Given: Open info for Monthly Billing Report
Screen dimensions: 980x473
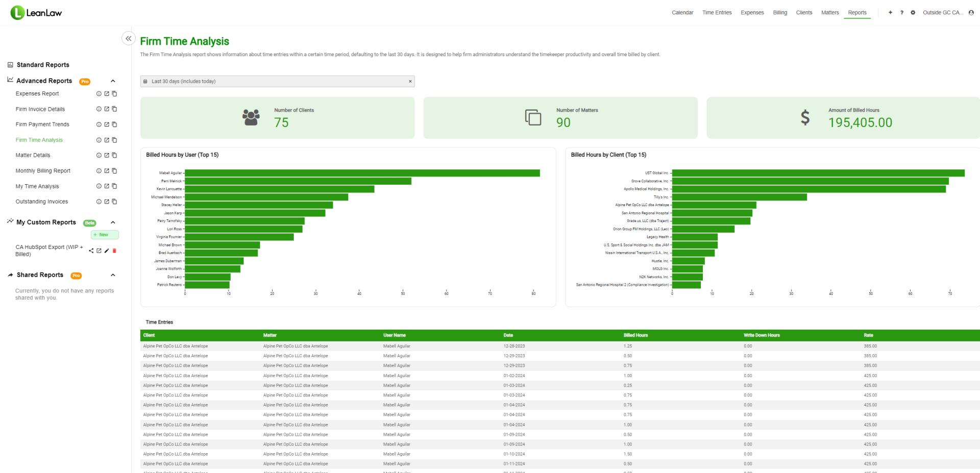Looking at the screenshot, I should point(99,170).
